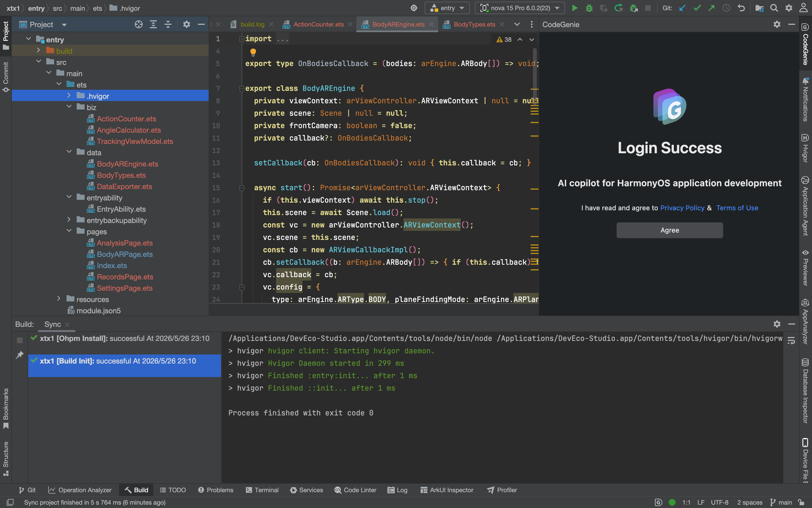Collapse the data folder
This screenshot has width=812, height=508.
[x=69, y=152]
